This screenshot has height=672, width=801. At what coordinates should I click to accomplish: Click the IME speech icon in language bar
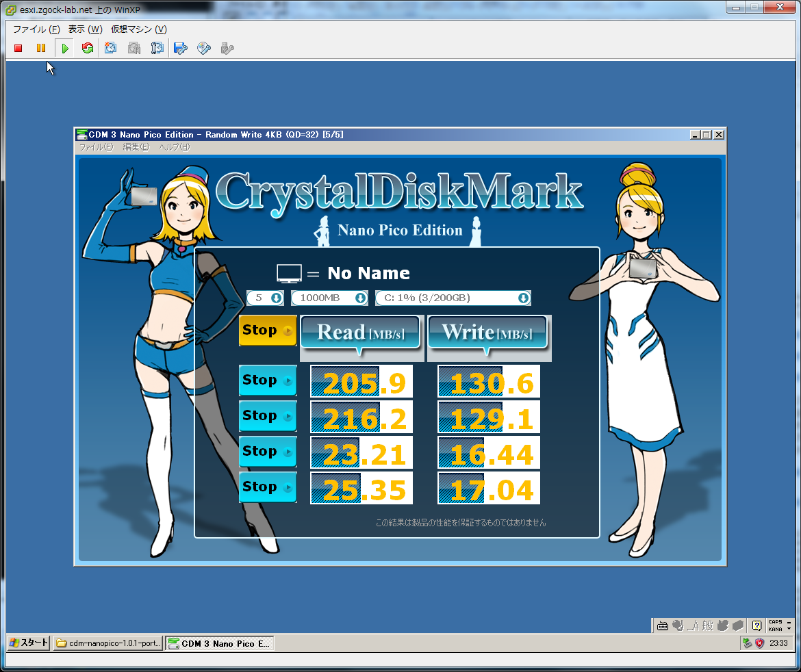click(x=677, y=625)
